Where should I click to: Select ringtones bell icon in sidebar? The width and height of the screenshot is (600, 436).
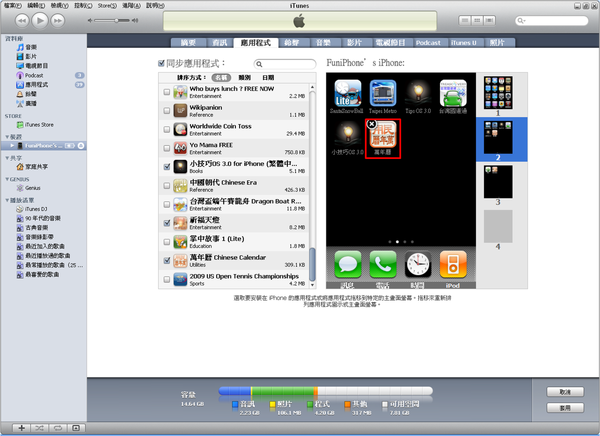(x=20, y=94)
